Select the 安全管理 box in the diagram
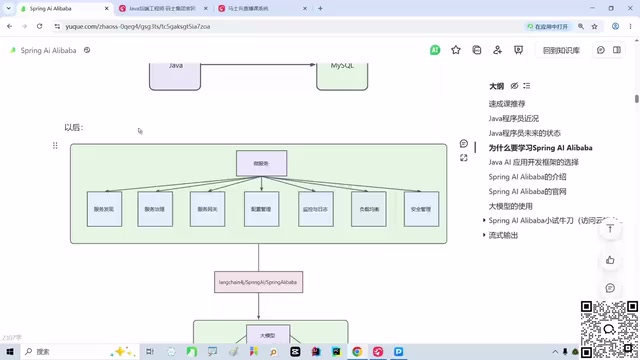The height and width of the screenshot is (360, 640). (x=421, y=209)
